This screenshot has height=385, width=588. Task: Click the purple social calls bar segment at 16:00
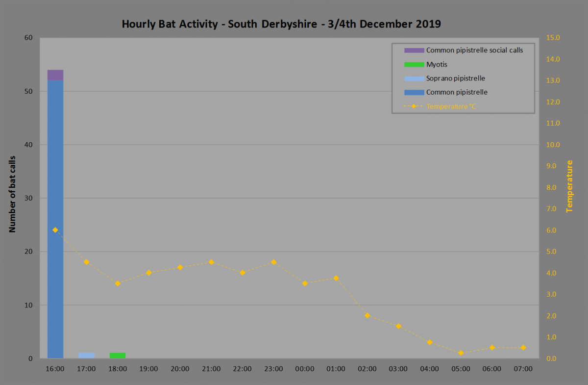[x=55, y=75]
